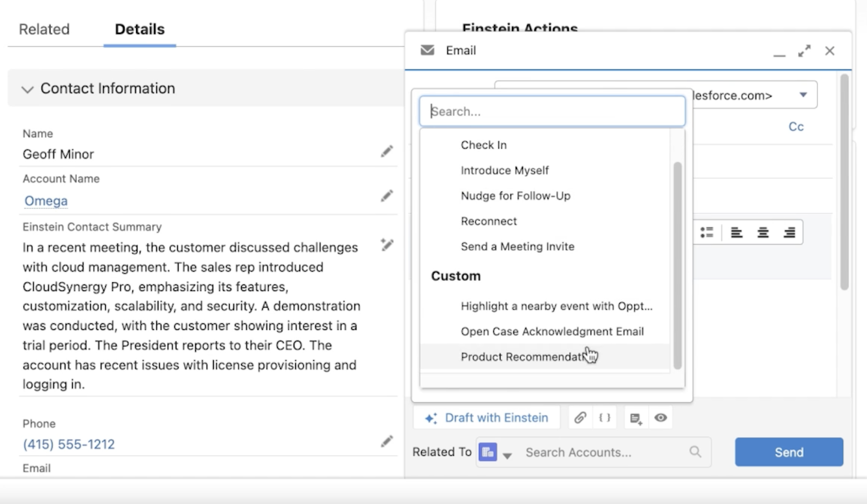This screenshot has width=867, height=504.
Task: Click the Cc link
Action: (x=796, y=127)
